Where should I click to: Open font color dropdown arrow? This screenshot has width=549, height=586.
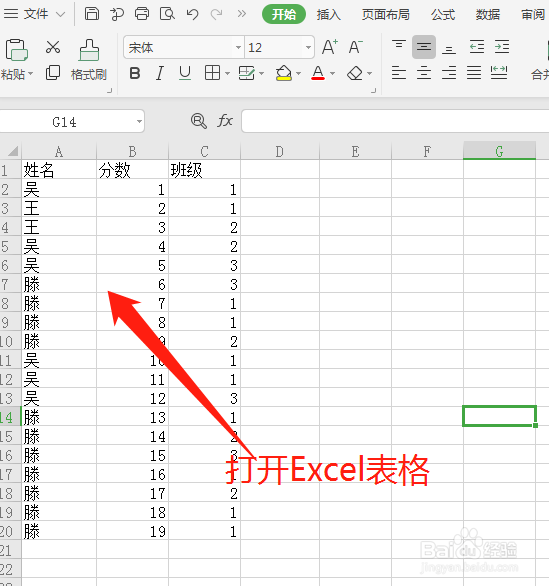(332, 73)
